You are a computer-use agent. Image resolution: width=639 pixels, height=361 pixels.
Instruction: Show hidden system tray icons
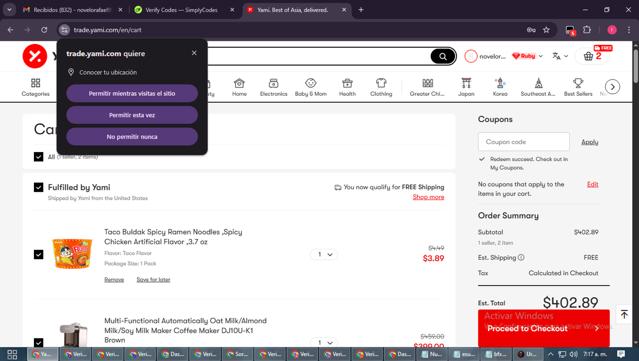click(x=550, y=354)
